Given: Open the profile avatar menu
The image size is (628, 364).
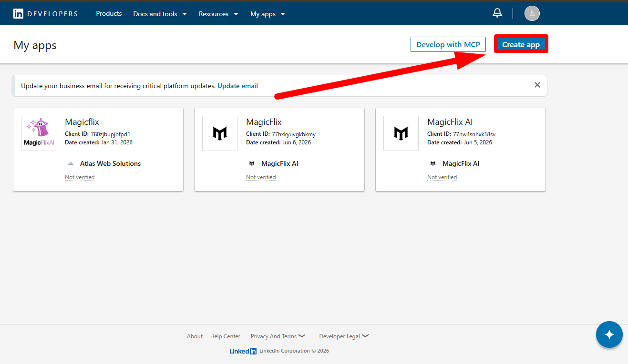Looking at the screenshot, I should click(x=532, y=13).
